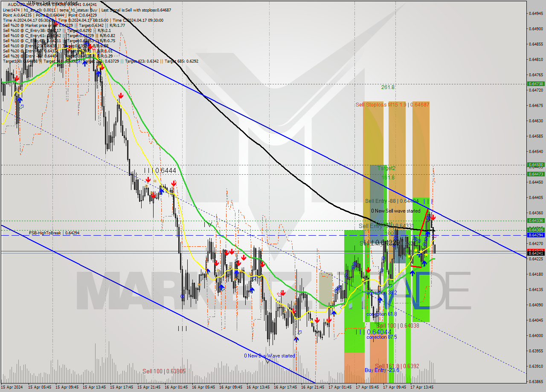The width and height of the screenshot is (546, 392).
Task: Click the 0.64900 price axis value
Action: pyautogui.click(x=536, y=29)
